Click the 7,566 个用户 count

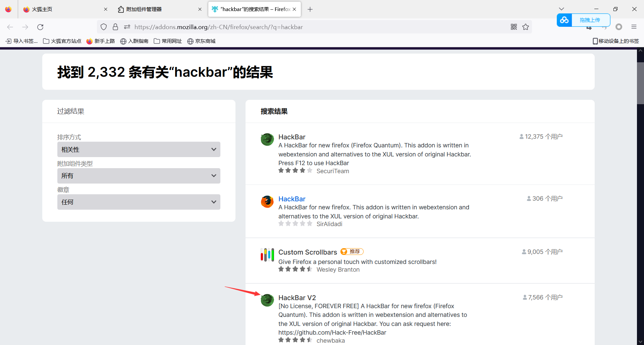pos(543,297)
